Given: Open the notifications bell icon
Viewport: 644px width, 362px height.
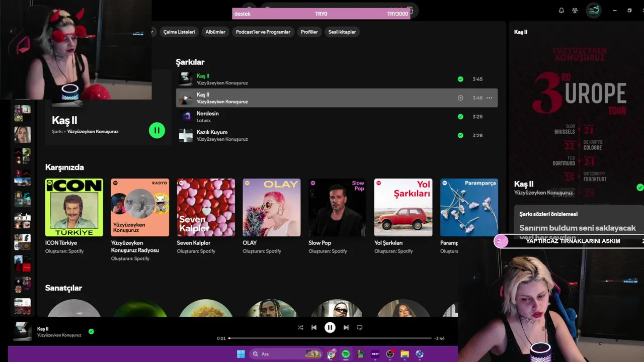Looking at the screenshot, I should pyautogui.click(x=561, y=11).
